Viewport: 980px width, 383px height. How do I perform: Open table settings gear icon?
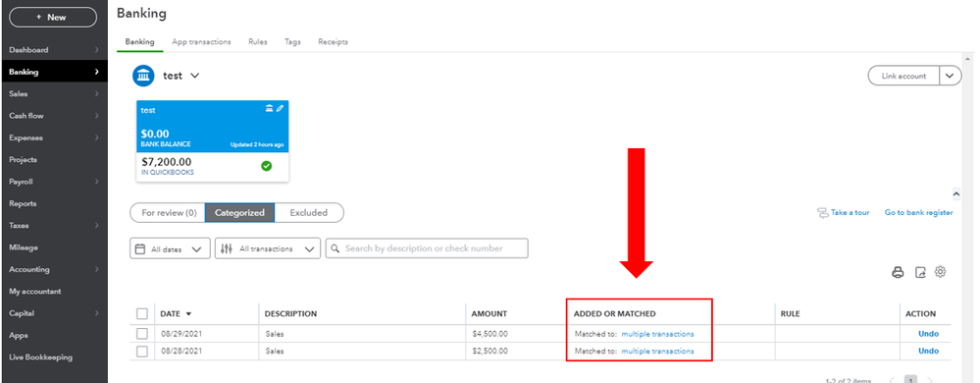pos(941,272)
